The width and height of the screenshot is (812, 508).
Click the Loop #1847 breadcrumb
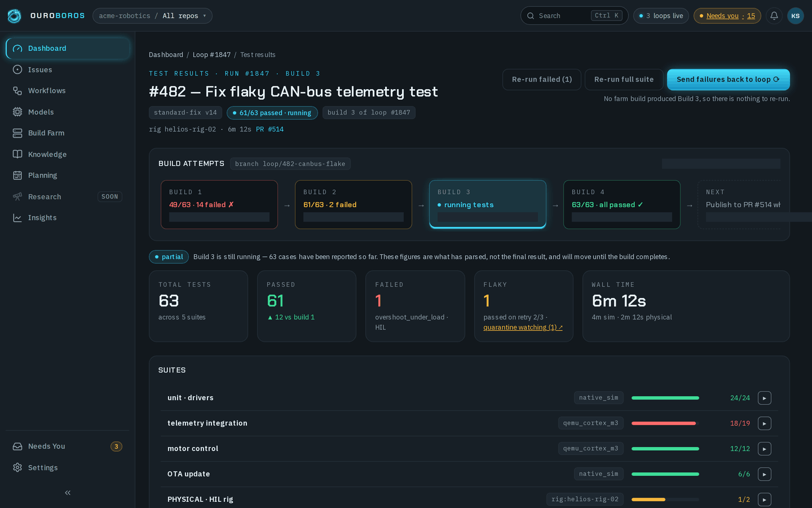coord(211,55)
